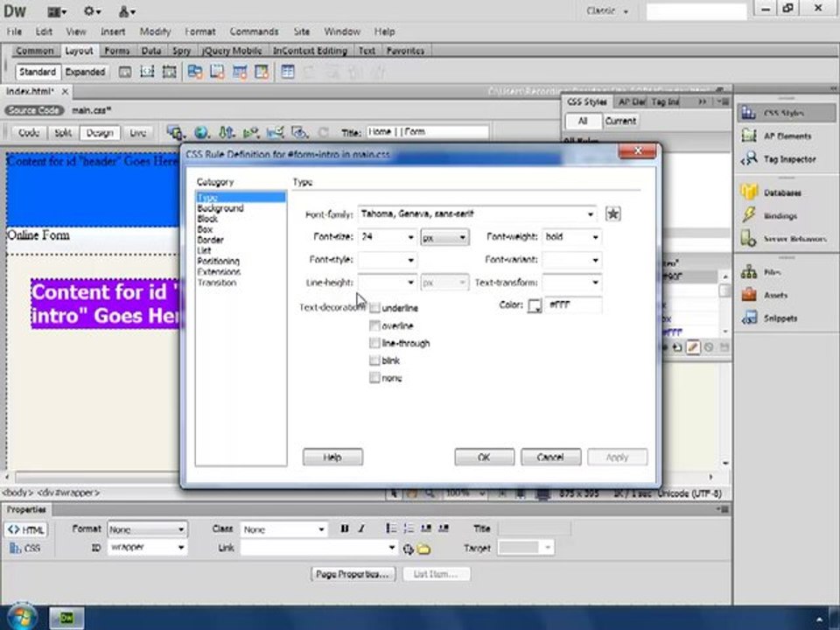Open the Font-family dropdown

point(590,214)
